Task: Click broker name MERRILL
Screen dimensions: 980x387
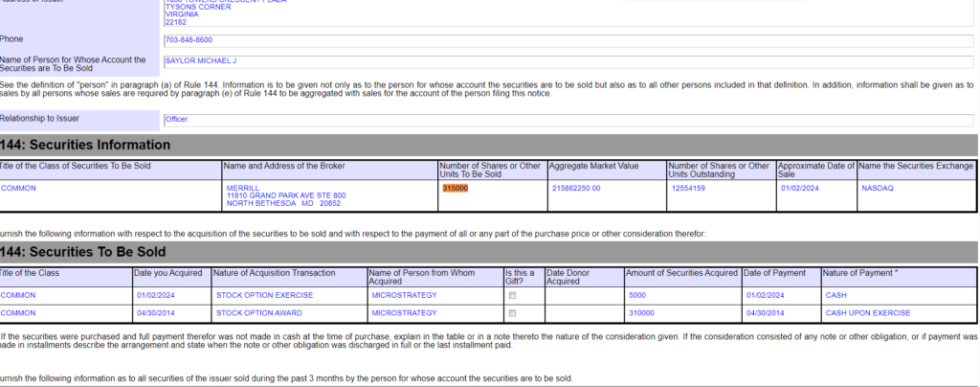Action: point(242,188)
